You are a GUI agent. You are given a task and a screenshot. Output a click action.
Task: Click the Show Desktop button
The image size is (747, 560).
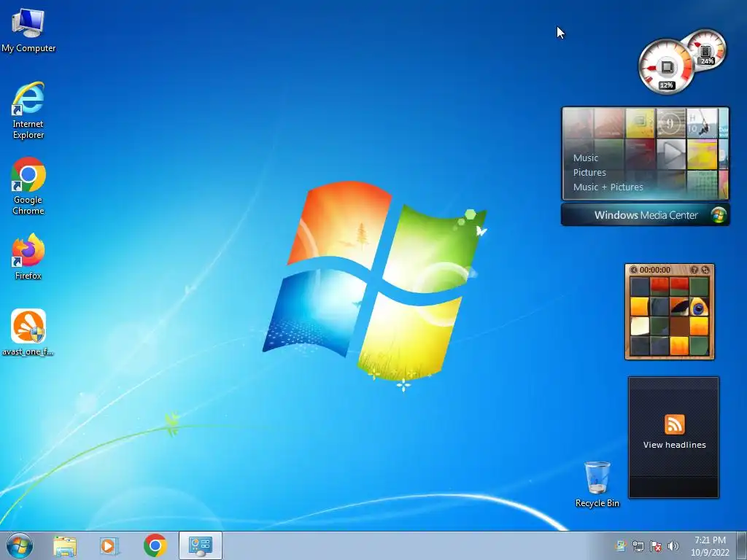coord(742,545)
